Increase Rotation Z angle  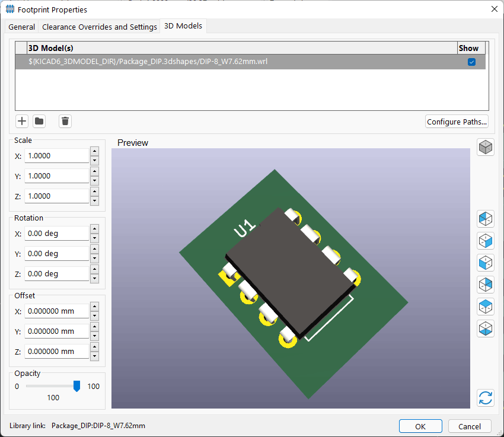click(x=94, y=269)
